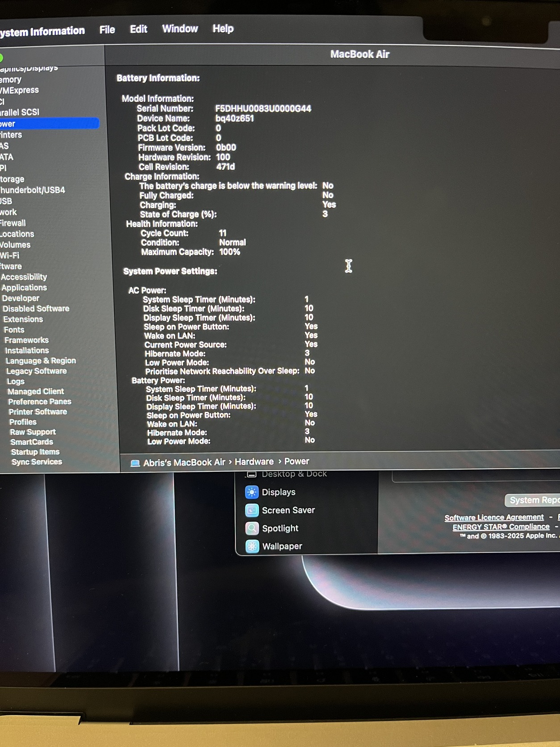Click the Battery Information heading

point(158,78)
